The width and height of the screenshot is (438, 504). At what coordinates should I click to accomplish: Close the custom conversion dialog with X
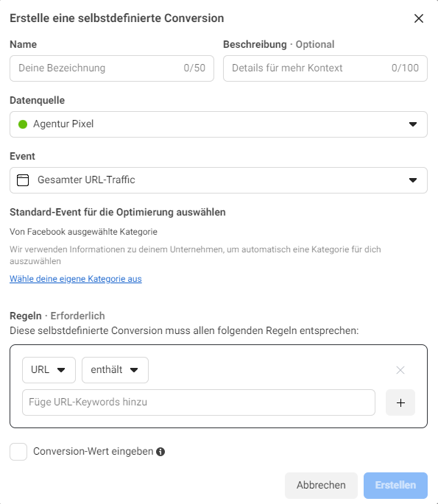(419, 18)
